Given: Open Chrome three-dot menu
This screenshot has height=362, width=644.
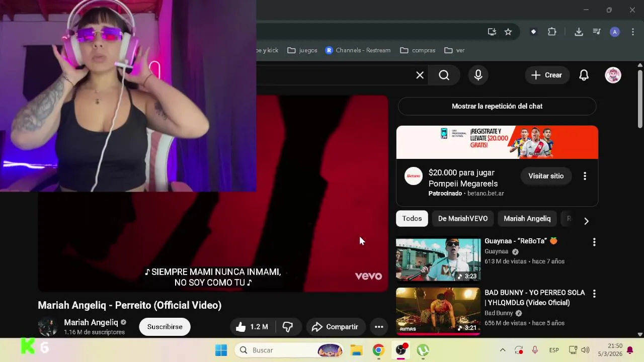Looking at the screenshot, I should (x=633, y=32).
